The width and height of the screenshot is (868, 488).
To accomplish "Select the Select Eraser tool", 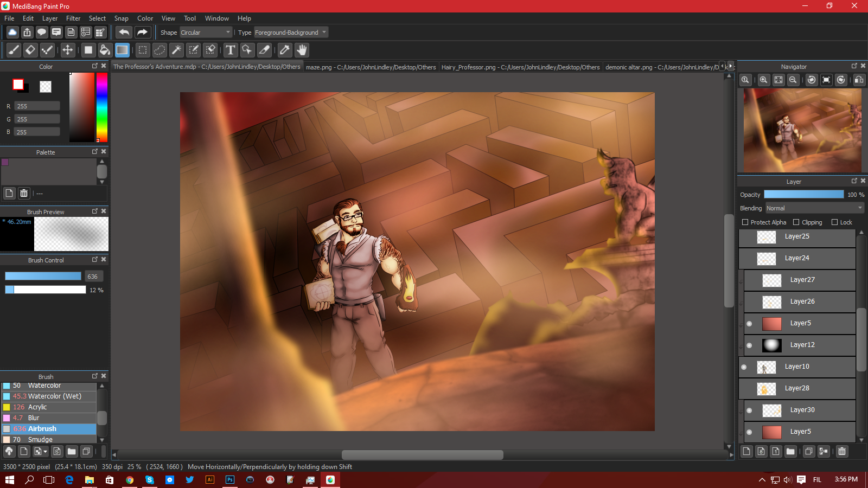I will (x=210, y=50).
